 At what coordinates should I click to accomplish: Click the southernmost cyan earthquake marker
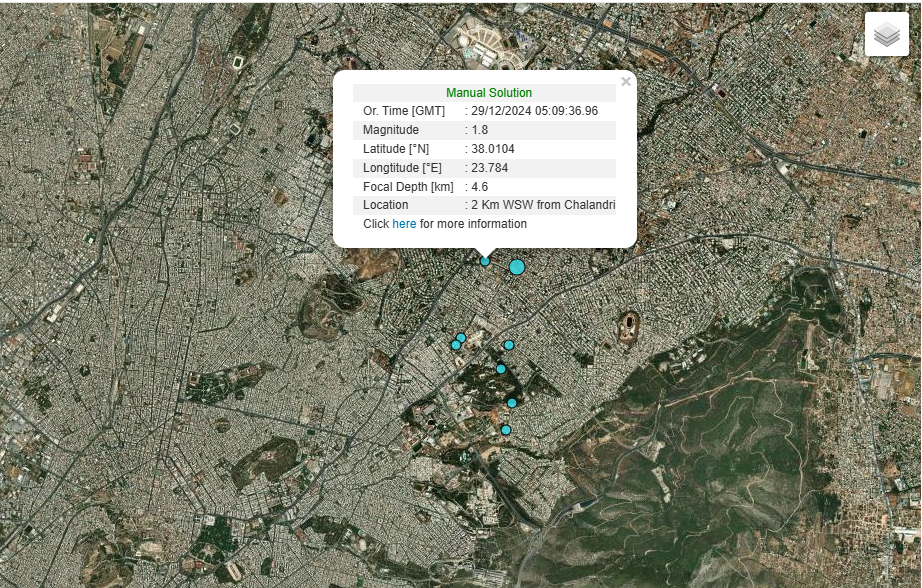pyautogui.click(x=506, y=430)
